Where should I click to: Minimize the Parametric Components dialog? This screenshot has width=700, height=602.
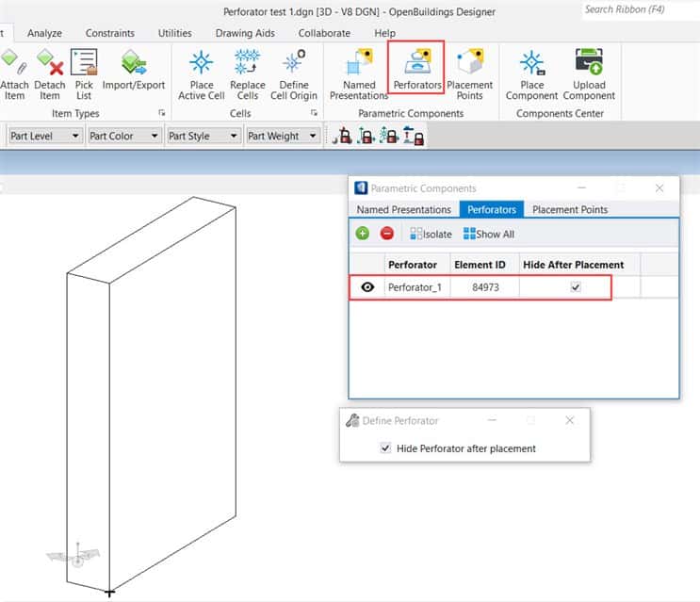(581, 188)
